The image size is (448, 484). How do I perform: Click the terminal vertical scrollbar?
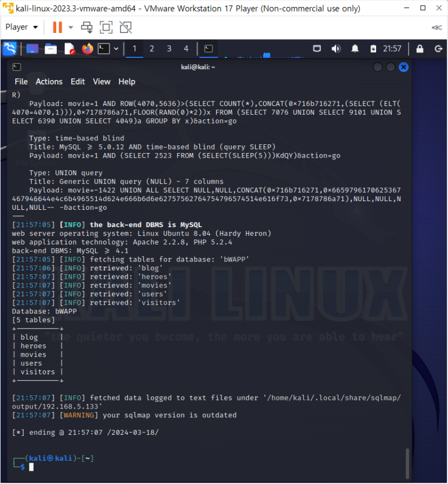tap(407, 463)
